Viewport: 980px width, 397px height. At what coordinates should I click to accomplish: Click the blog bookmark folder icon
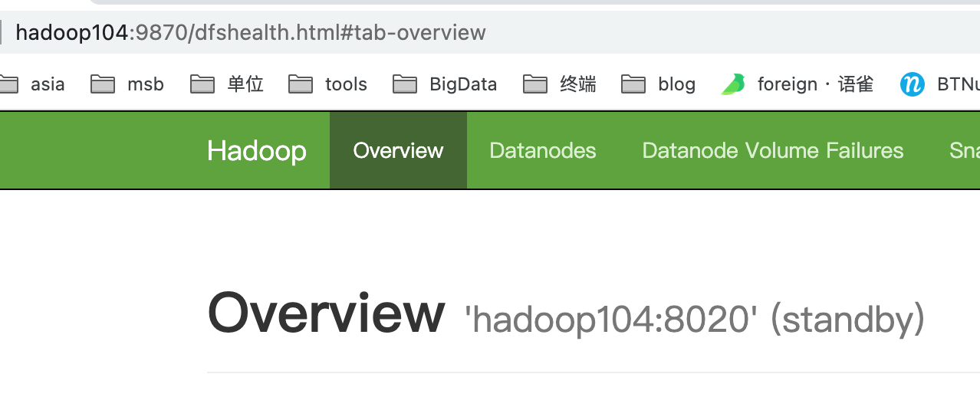coord(633,84)
